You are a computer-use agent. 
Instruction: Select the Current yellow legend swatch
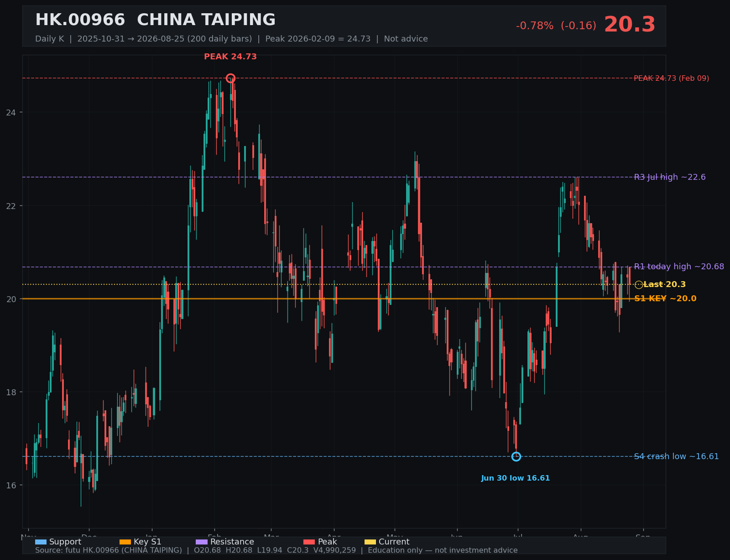(x=370, y=542)
